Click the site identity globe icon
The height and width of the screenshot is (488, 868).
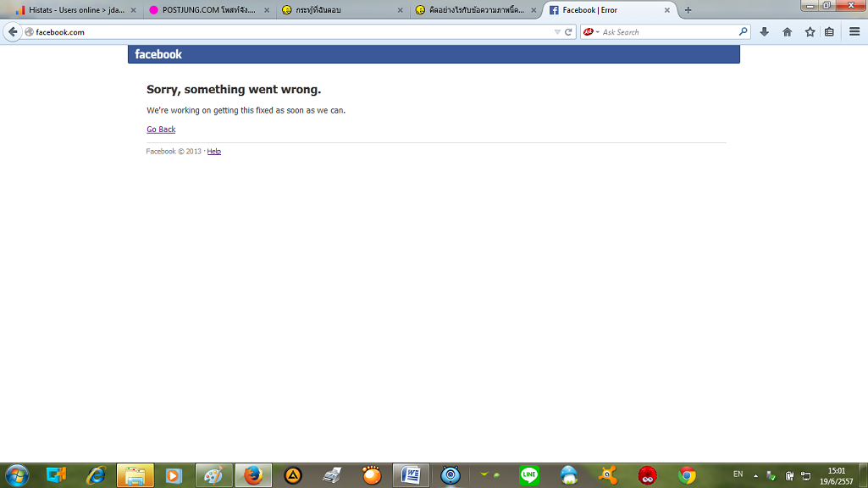click(x=30, y=32)
